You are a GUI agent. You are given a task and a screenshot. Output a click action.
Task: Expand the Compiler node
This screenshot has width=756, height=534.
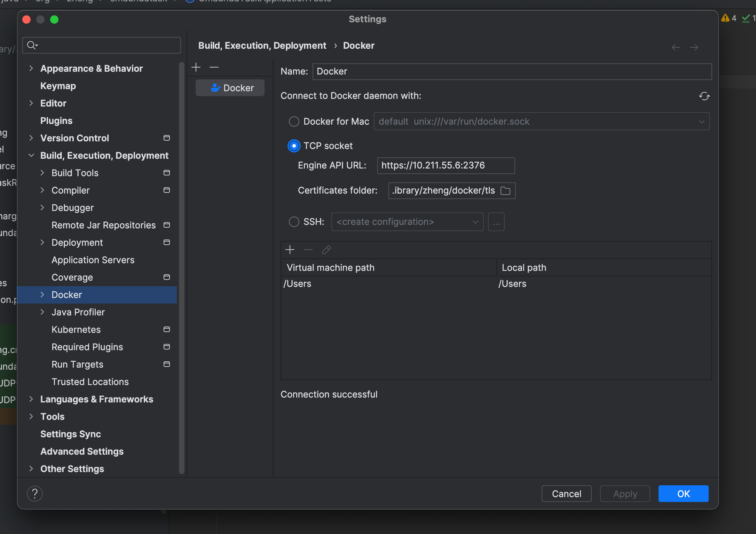42,190
